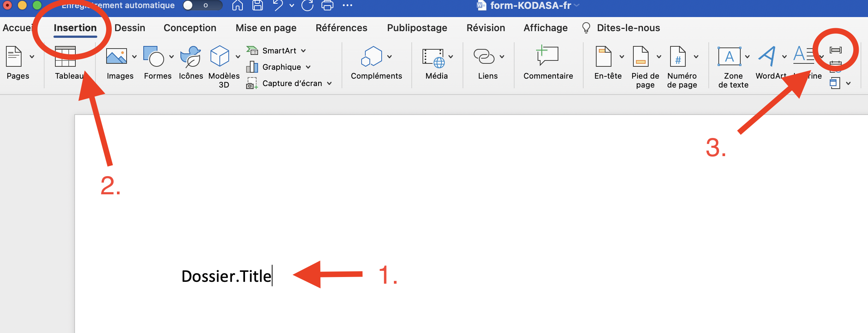Open the Liens dropdown arrow
Viewport: 868px width, 333px height.
pyautogui.click(x=502, y=57)
